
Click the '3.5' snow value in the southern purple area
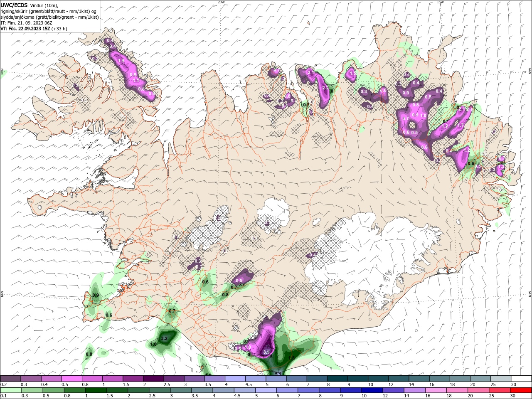point(267,352)
